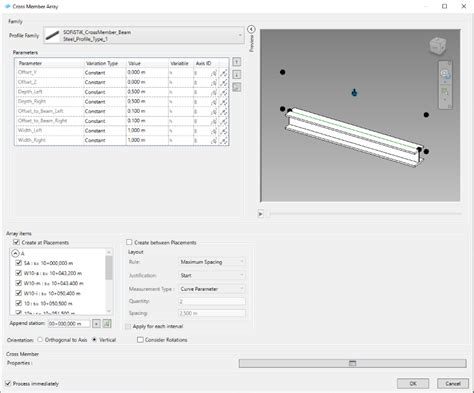Click last-column icon in Depth_Left row
The width and height of the screenshot is (474, 393).
tap(224, 92)
